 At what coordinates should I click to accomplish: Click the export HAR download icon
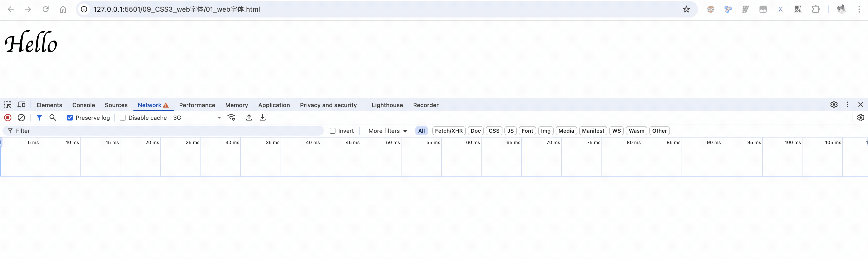(x=262, y=118)
